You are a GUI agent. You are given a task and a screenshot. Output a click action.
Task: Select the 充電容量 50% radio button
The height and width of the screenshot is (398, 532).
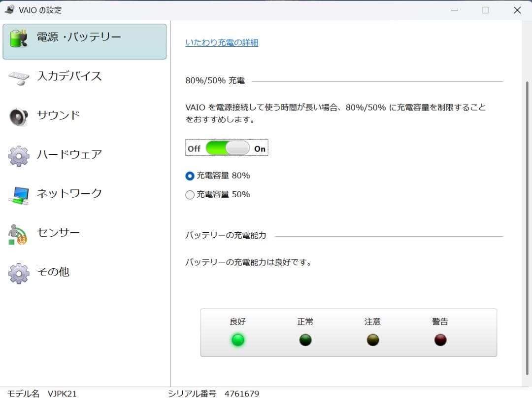pos(189,194)
